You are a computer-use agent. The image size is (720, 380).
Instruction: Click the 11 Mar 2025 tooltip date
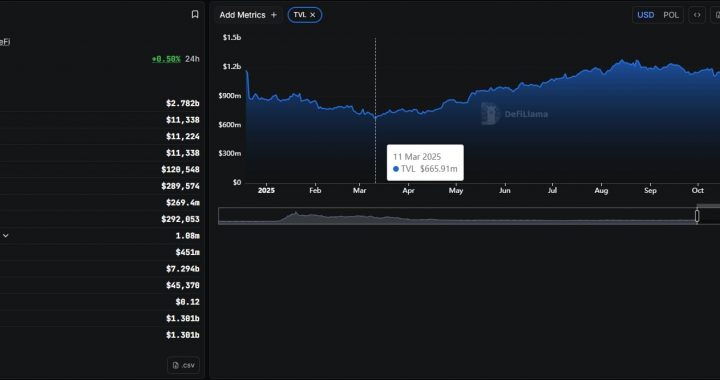pos(416,156)
